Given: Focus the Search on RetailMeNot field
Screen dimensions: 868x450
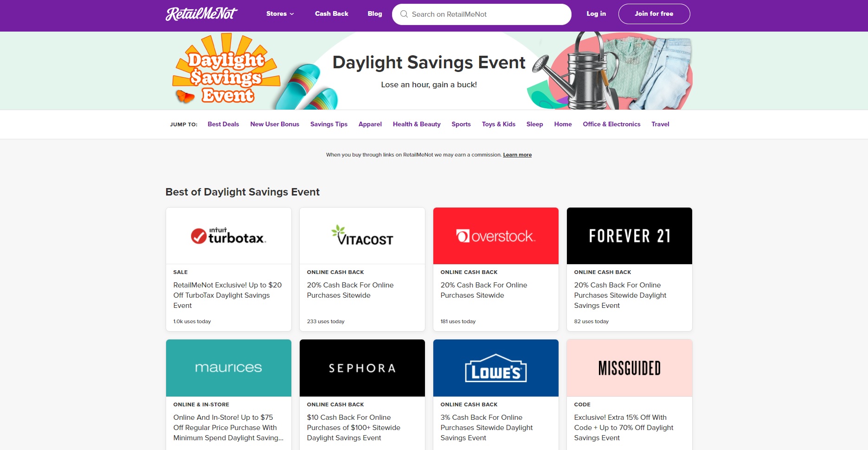Looking at the screenshot, I should pyautogui.click(x=482, y=14).
